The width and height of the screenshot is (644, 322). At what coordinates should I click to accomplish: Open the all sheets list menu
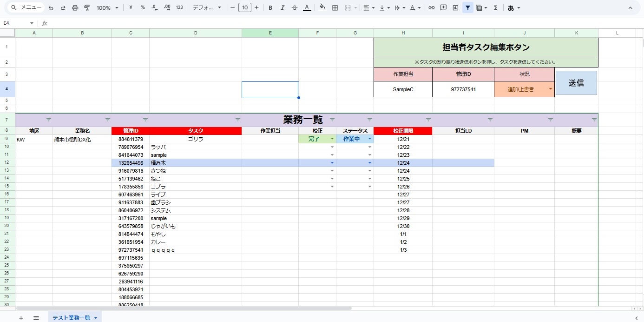[x=36, y=318]
